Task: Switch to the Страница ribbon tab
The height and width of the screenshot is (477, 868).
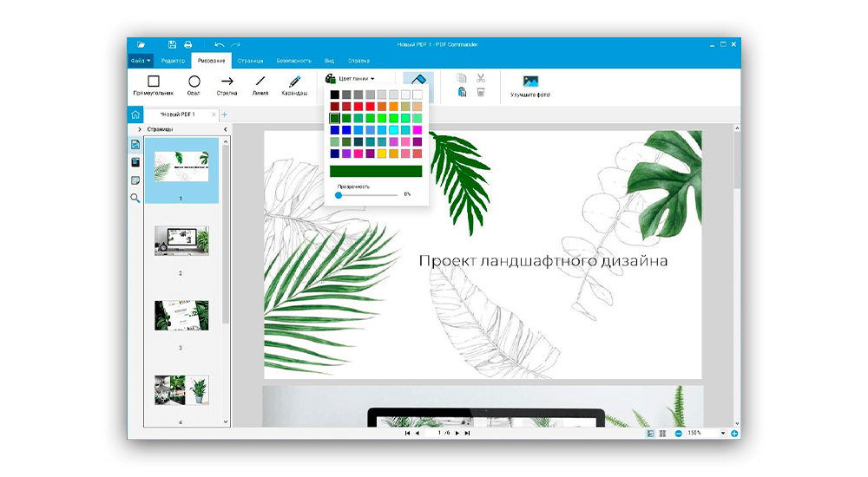Action: [x=251, y=61]
